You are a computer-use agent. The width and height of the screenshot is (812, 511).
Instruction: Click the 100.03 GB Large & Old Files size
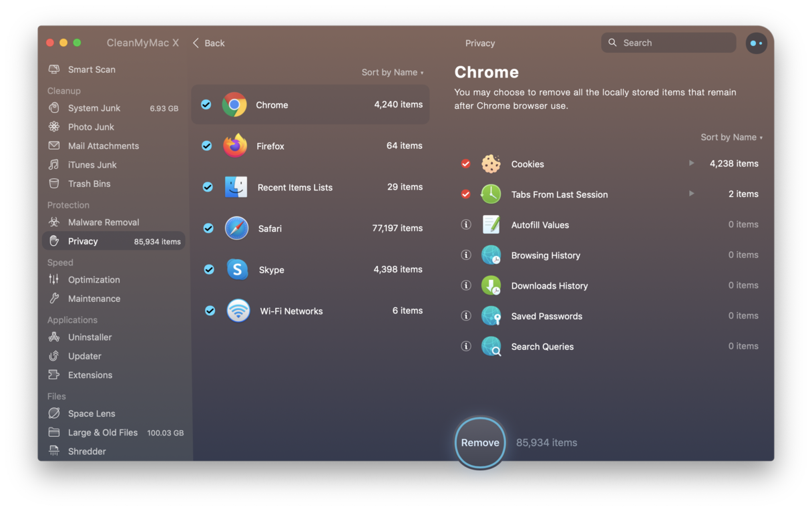click(166, 433)
